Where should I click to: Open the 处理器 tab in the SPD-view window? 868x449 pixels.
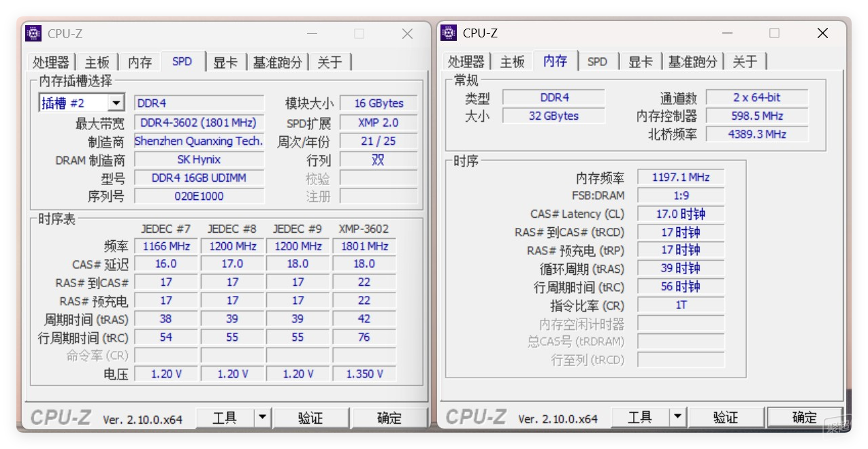click(x=51, y=63)
